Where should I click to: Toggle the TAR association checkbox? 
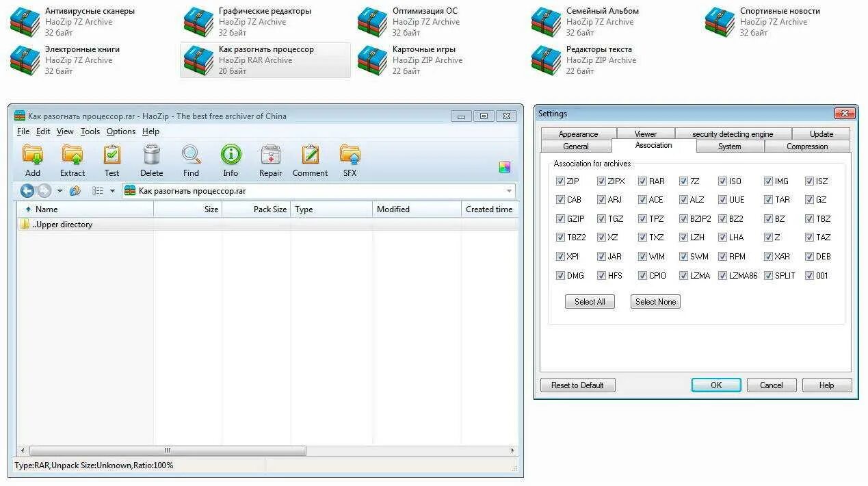pyautogui.click(x=768, y=200)
